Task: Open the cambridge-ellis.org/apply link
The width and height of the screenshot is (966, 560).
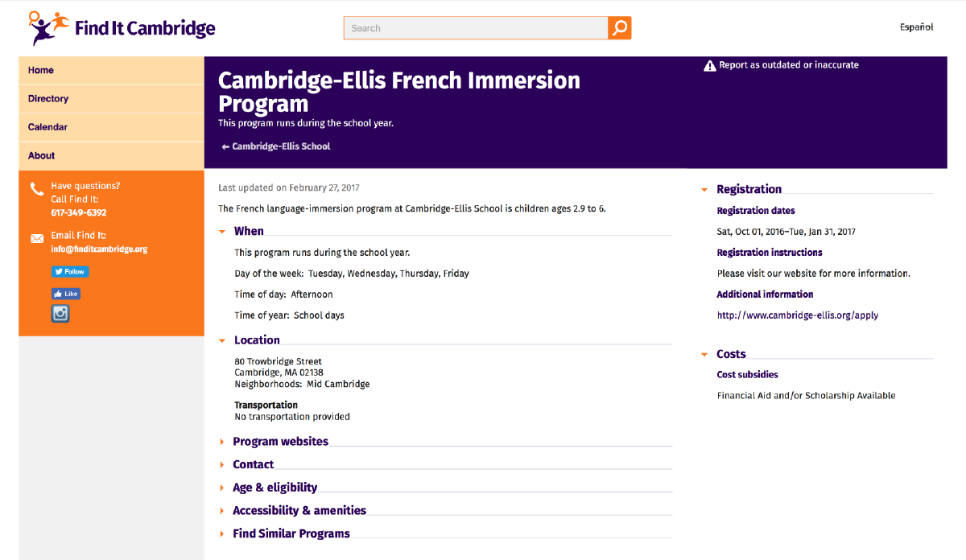Action: click(x=797, y=315)
